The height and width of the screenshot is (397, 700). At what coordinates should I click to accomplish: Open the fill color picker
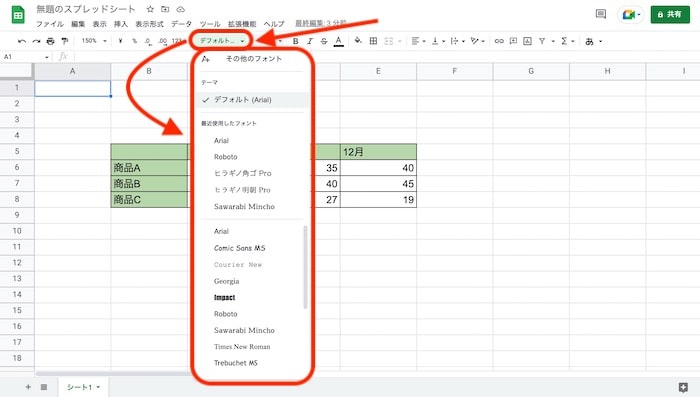coord(358,41)
